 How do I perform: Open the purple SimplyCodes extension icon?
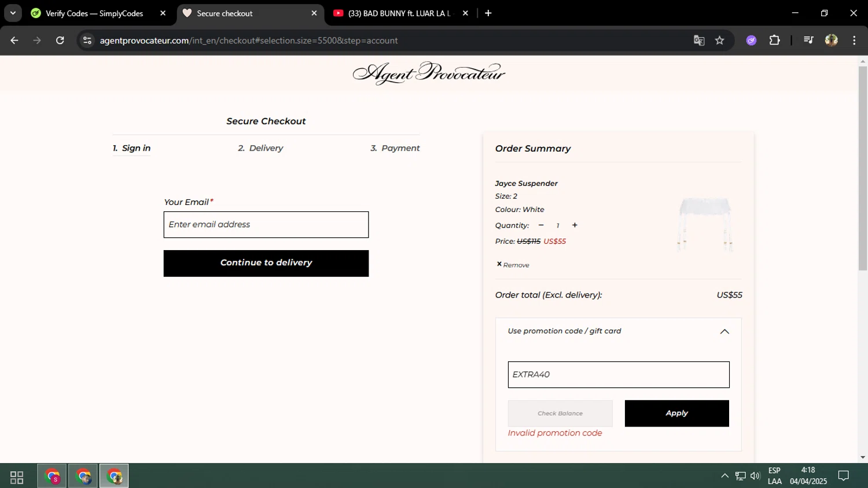click(751, 41)
